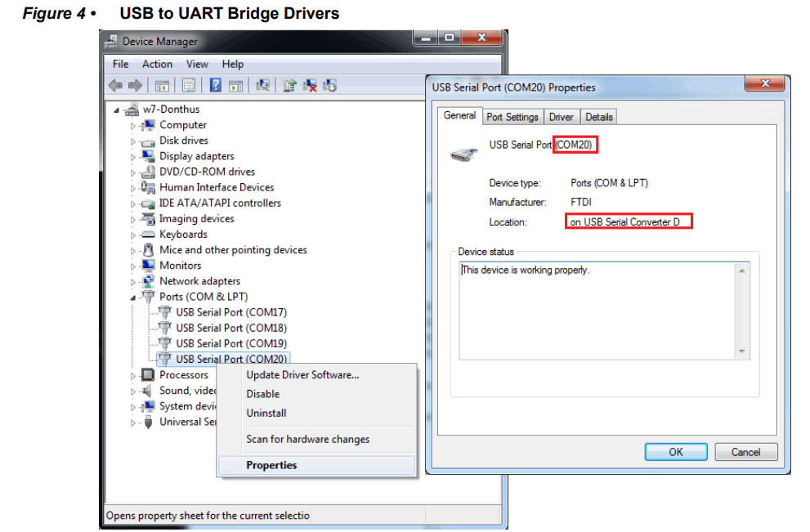Image resolution: width=810 pixels, height=532 pixels.
Task: Expand the Network adapters category
Action: click(x=133, y=280)
